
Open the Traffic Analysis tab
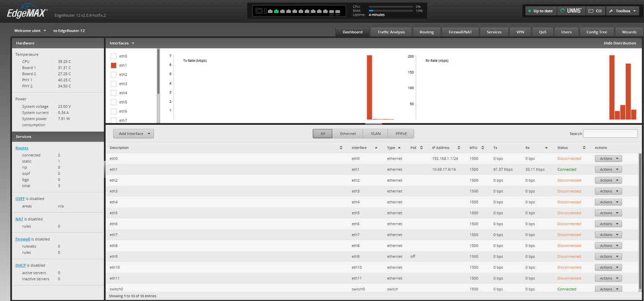391,32
